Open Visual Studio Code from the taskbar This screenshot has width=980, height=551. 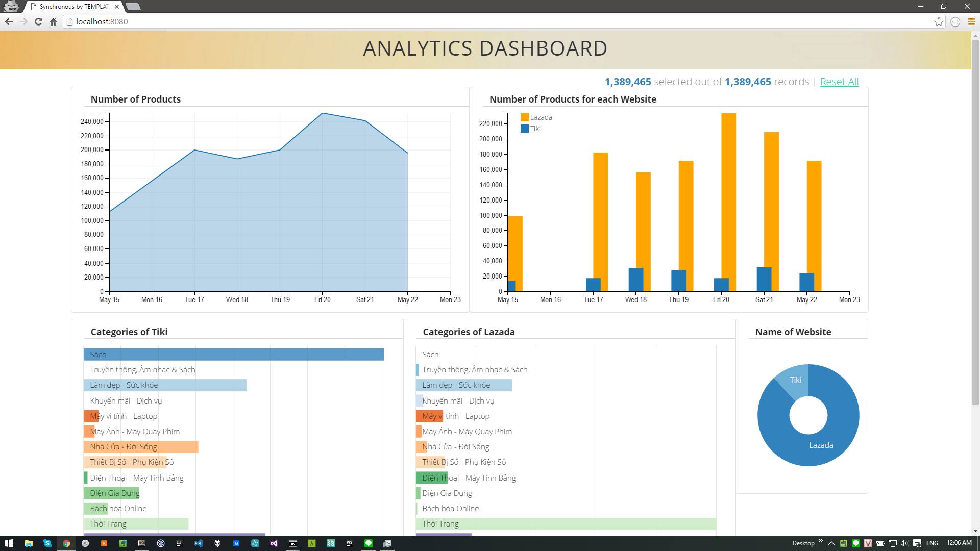pyautogui.click(x=199, y=543)
